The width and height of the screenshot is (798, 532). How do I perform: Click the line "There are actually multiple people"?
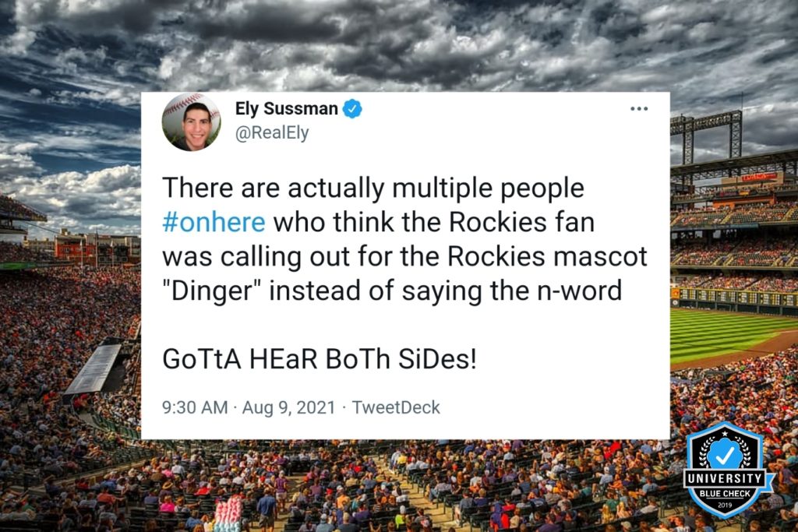[x=373, y=188]
